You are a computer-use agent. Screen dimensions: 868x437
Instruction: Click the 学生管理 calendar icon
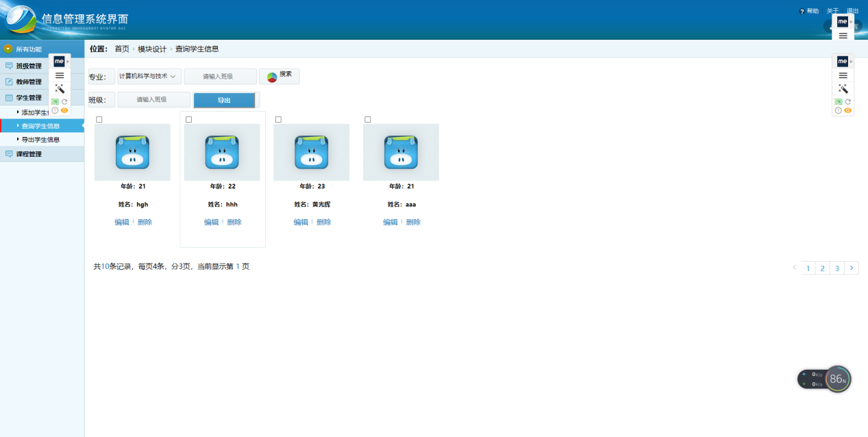click(x=9, y=98)
